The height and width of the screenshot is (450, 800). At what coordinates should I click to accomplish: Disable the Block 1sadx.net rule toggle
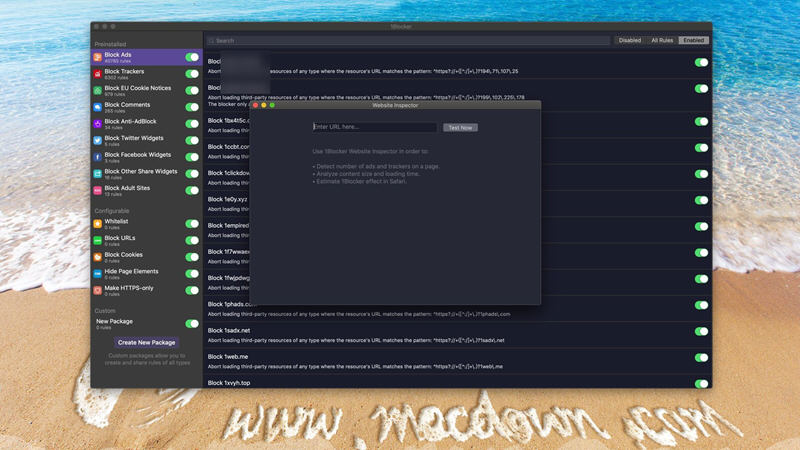click(701, 332)
